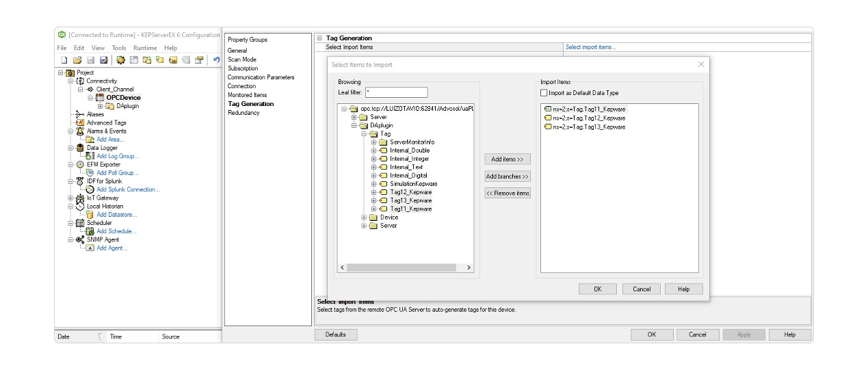Click the Save As toolbar icon
Viewport: 868px width, 370px height.
pos(104,60)
